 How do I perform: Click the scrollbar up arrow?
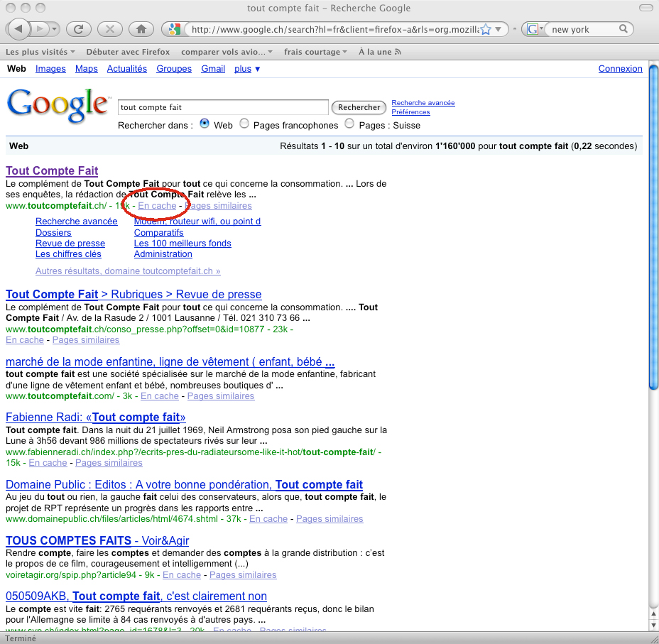[x=653, y=613]
